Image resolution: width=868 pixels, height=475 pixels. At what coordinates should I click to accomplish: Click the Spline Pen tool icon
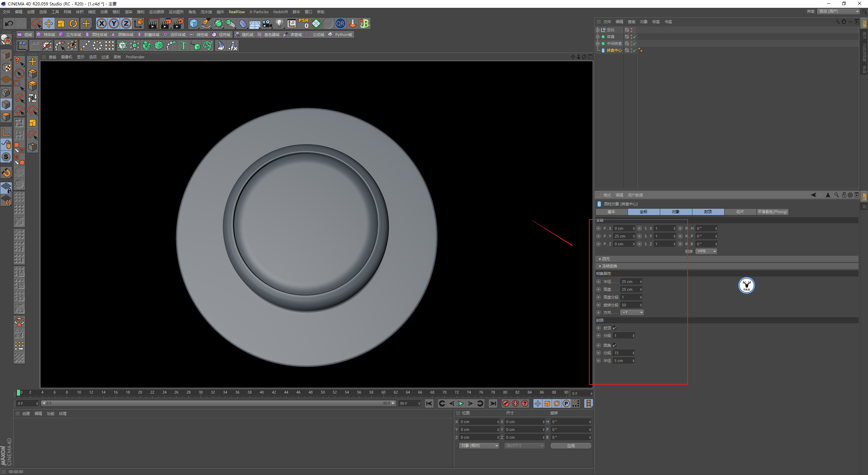point(206,23)
